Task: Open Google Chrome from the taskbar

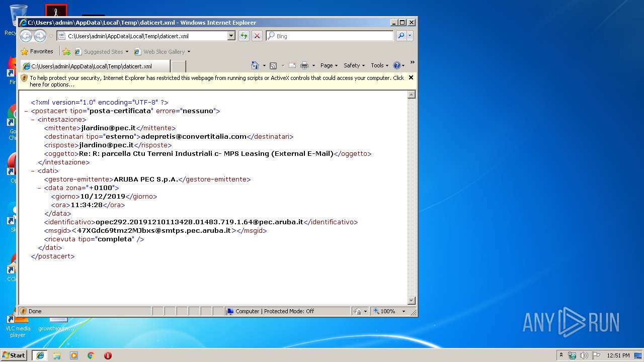Action: (x=91, y=355)
